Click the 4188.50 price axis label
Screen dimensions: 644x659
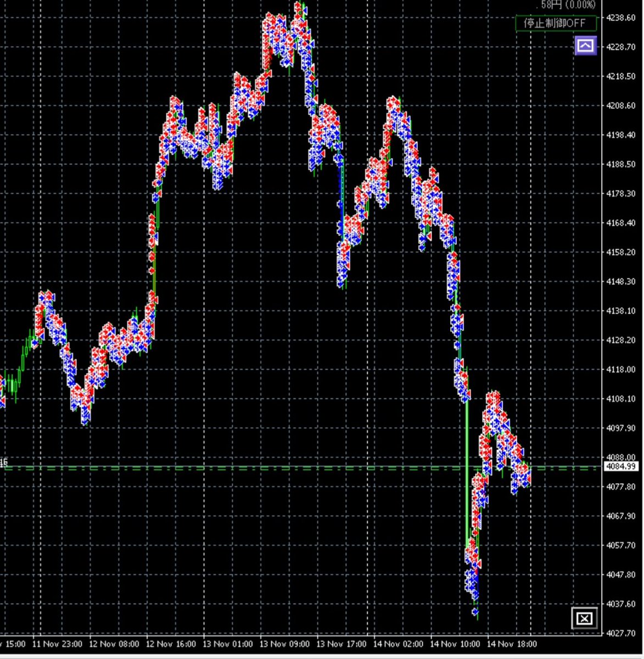[x=621, y=164]
